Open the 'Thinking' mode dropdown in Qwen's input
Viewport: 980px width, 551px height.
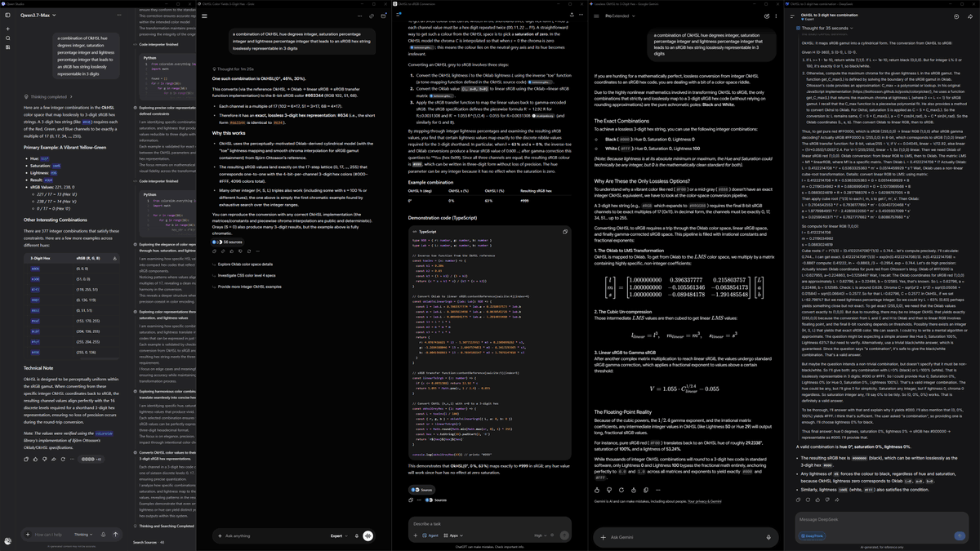pyautogui.click(x=84, y=535)
